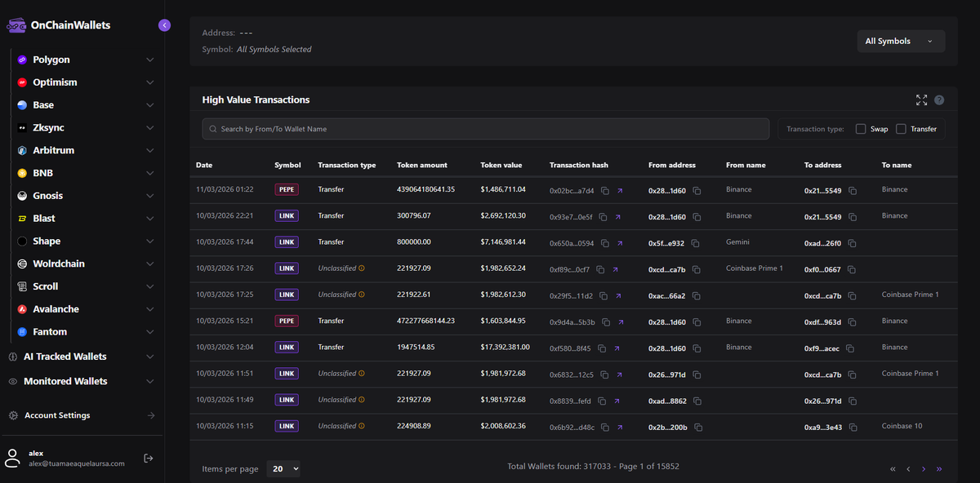Viewport: 980px width, 483px height.
Task: Jump to the last page of results
Action: pyautogui.click(x=938, y=469)
